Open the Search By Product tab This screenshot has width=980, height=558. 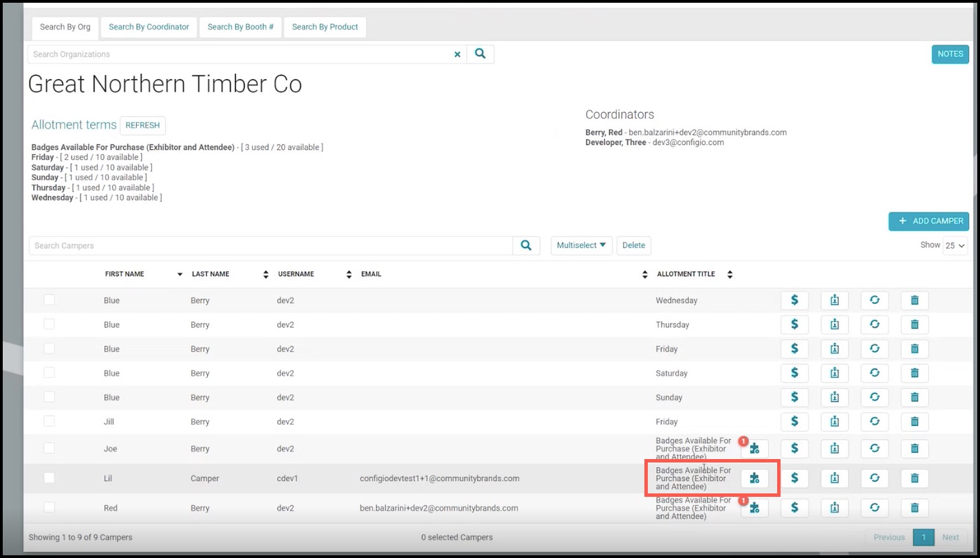coord(325,27)
